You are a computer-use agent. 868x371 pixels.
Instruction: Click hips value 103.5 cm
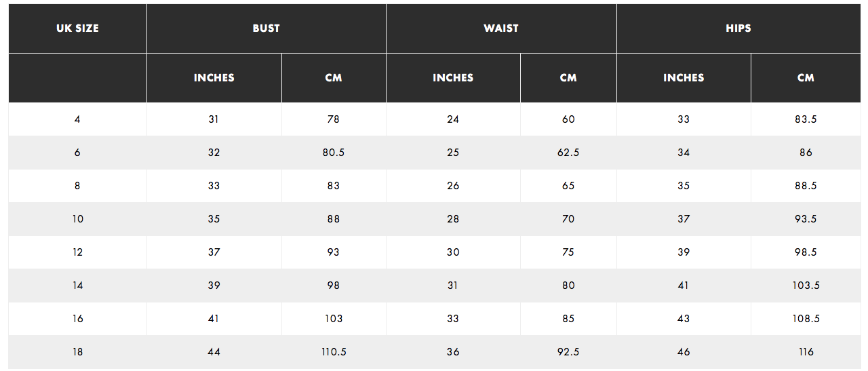point(806,286)
